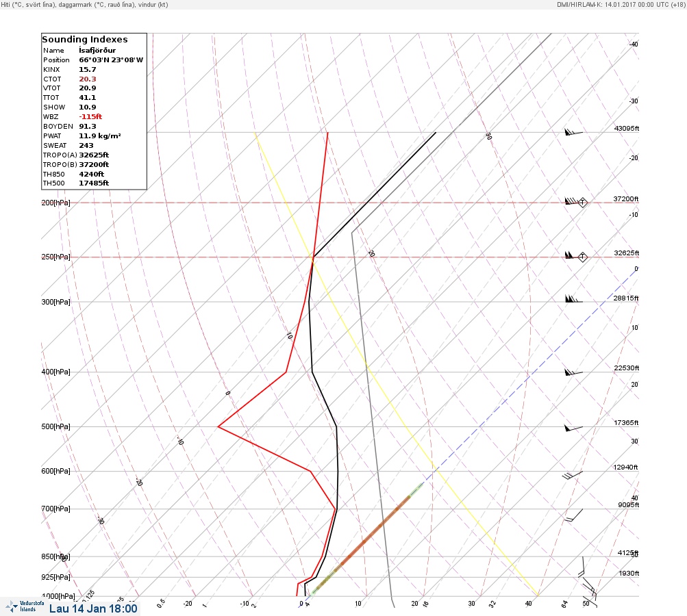Click the 22530ft altitude label
Viewport: 687px width, 616px height.
click(627, 368)
